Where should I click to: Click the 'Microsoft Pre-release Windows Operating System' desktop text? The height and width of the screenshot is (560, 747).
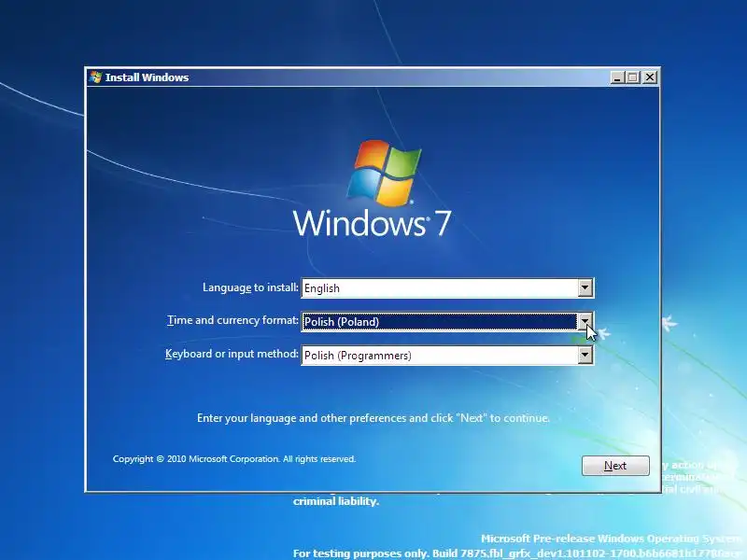(x=612, y=539)
